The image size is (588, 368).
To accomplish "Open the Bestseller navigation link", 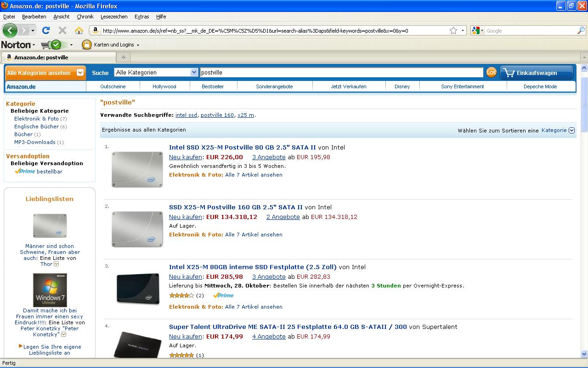I will click(x=213, y=86).
